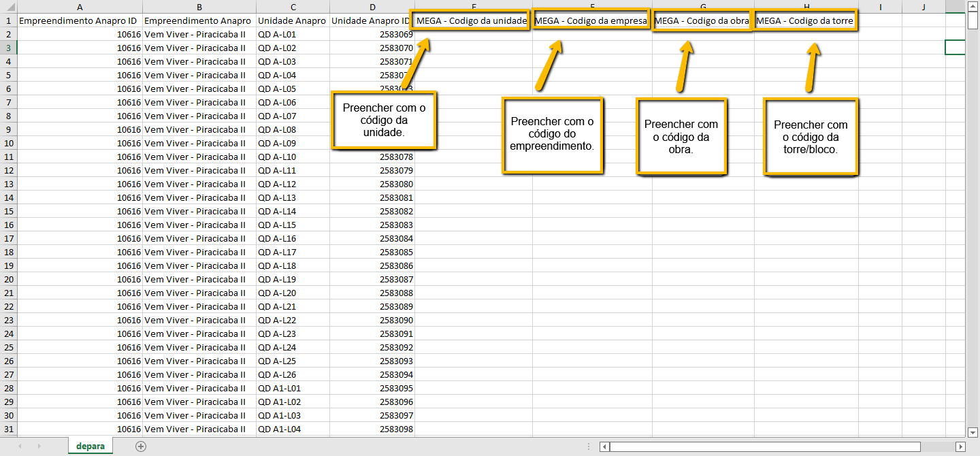The width and height of the screenshot is (980, 456).
Task: Click the 'código da obra' callout box
Action: tap(681, 137)
